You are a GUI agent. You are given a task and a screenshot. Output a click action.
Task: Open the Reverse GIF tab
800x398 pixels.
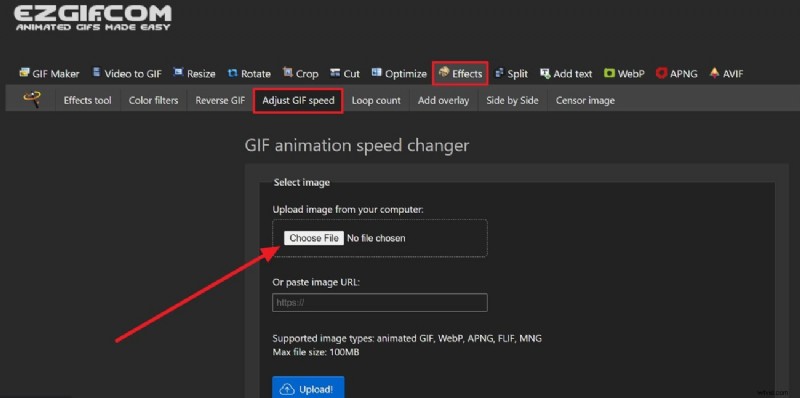[x=220, y=100]
